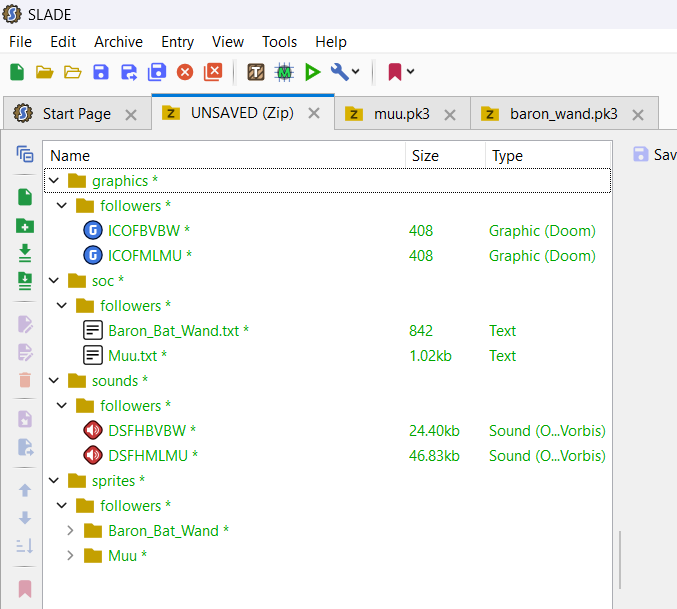Open the Edit menu
Viewport: 677px width, 609px height.
(63, 42)
